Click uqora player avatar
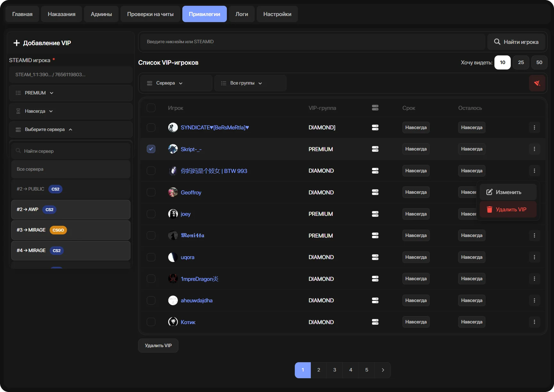 173,257
